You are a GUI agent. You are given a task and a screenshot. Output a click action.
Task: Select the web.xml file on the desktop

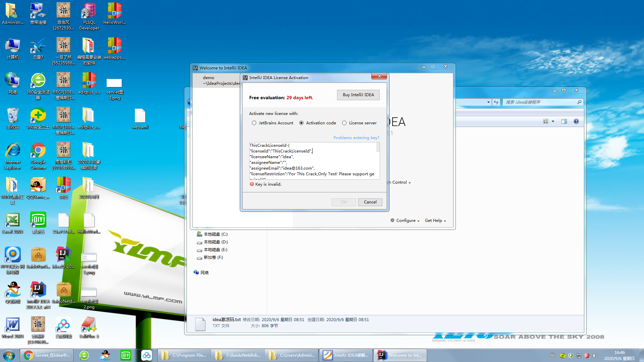point(140,118)
